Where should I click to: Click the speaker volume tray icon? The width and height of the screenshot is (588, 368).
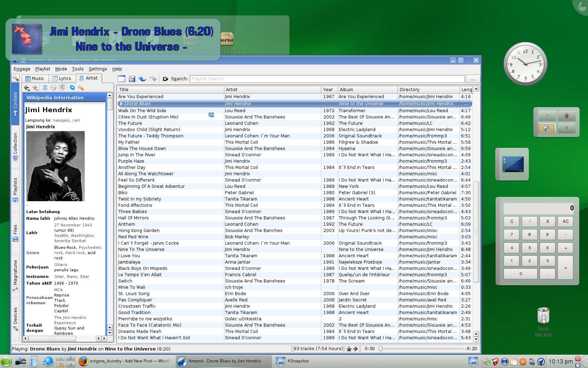pos(486,361)
